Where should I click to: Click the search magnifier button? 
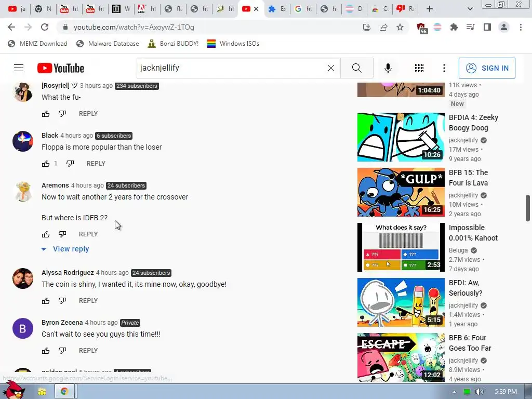pos(356,68)
